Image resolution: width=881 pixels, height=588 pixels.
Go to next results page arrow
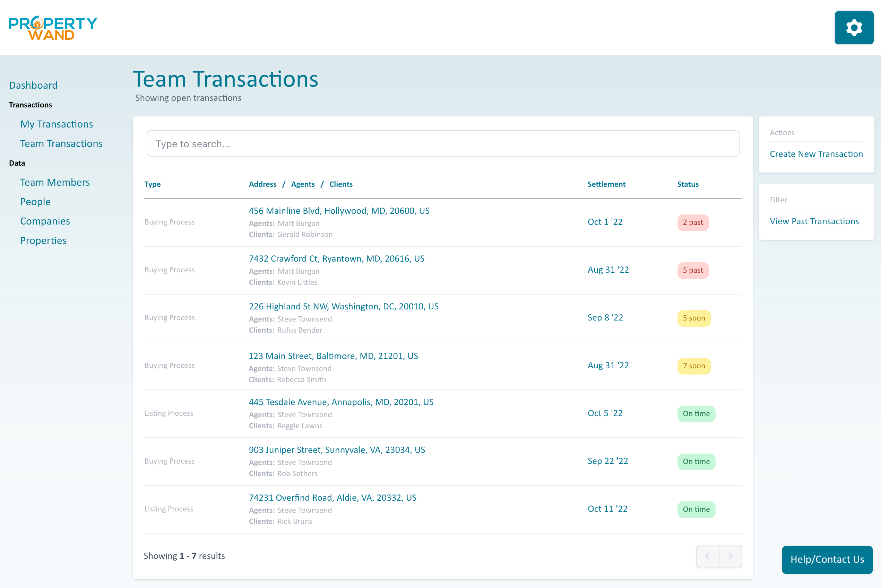coord(730,556)
